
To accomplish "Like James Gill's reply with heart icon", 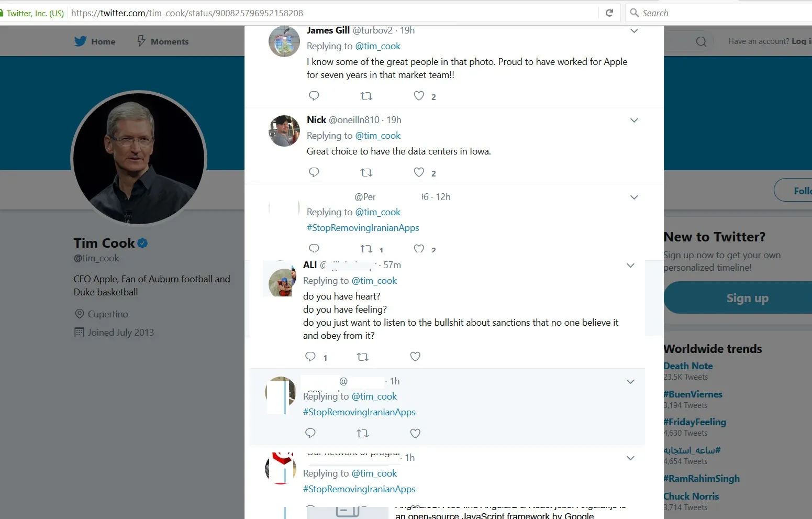I will click(x=419, y=96).
